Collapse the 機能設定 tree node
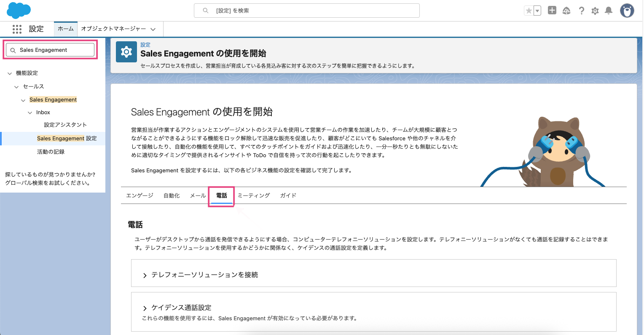The width and height of the screenshot is (644, 335). coord(10,73)
